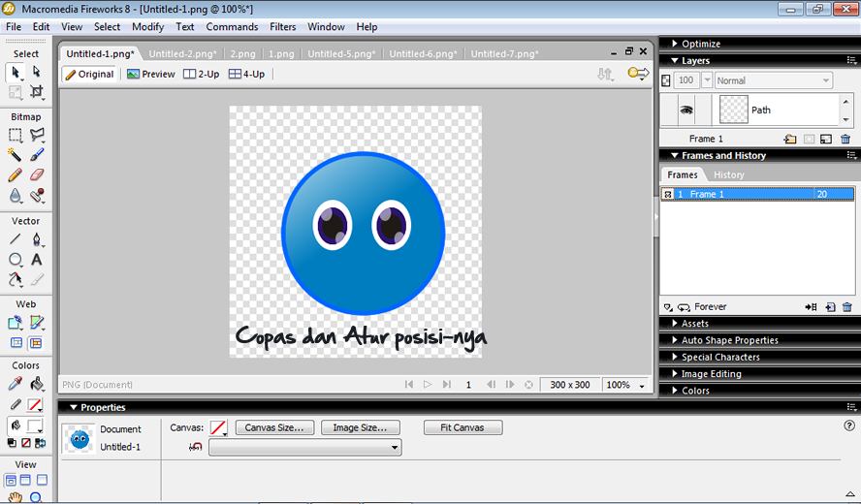Select the Paint Bucket tool
This screenshot has width=861, height=504.
click(x=36, y=384)
